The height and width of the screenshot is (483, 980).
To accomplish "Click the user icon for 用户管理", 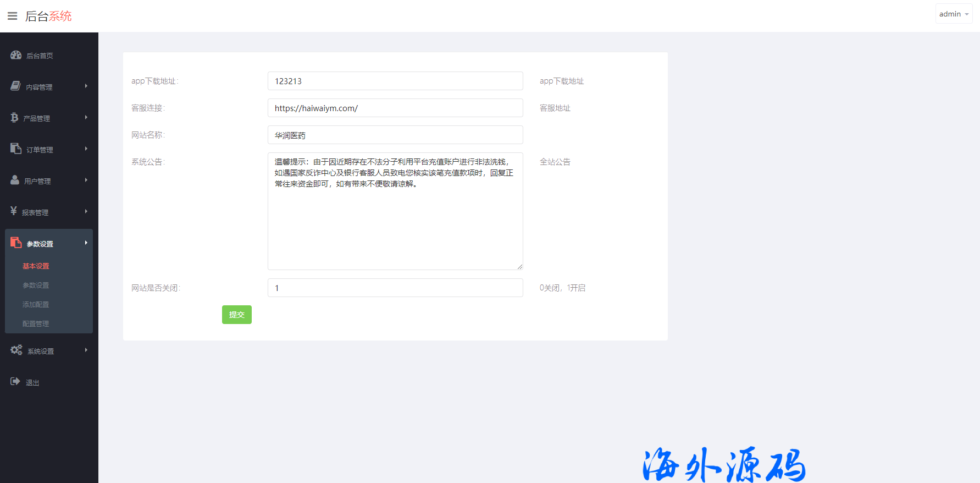I will (x=15, y=180).
